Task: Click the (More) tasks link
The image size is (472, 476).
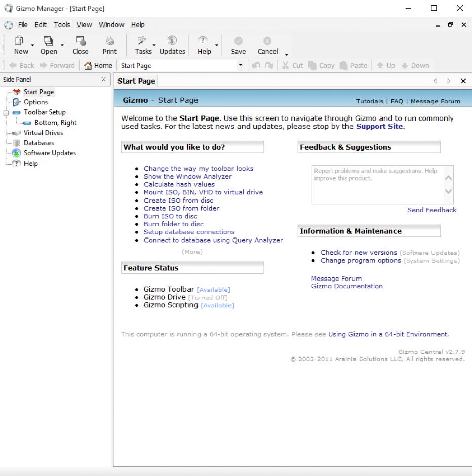Action: tap(192, 252)
